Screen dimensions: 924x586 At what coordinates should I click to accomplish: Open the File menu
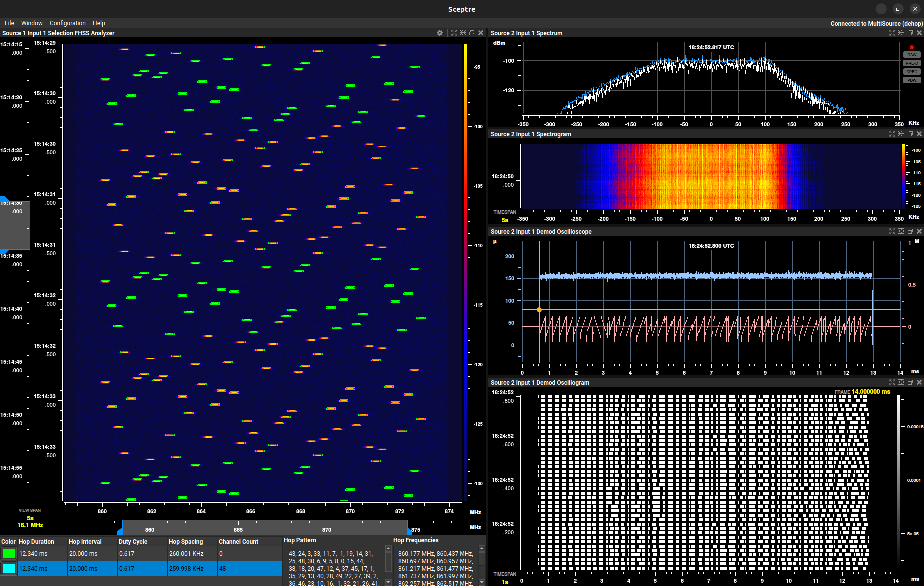[x=9, y=23]
